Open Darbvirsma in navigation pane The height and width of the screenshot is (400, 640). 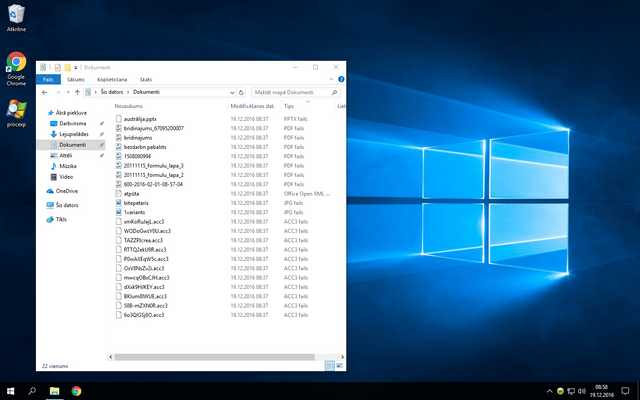73,123
